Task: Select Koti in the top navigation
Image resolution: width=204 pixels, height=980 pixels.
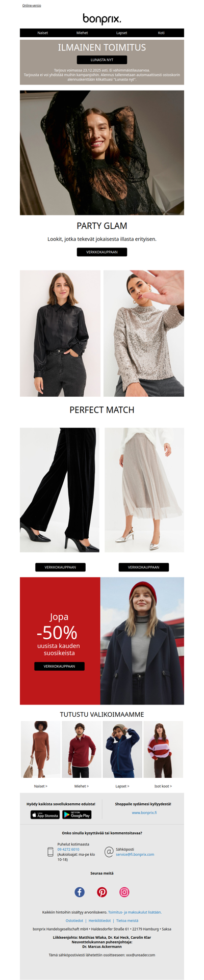Action: pos(161,33)
